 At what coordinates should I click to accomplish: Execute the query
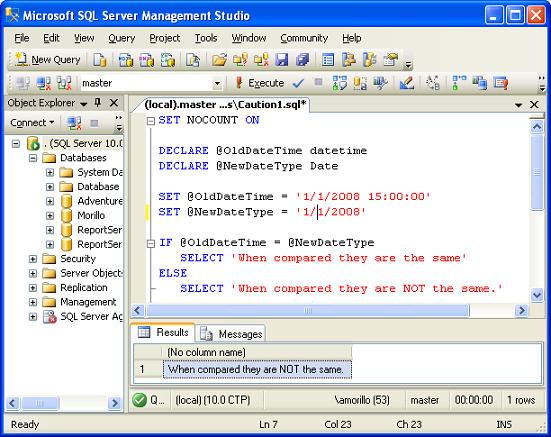point(260,83)
